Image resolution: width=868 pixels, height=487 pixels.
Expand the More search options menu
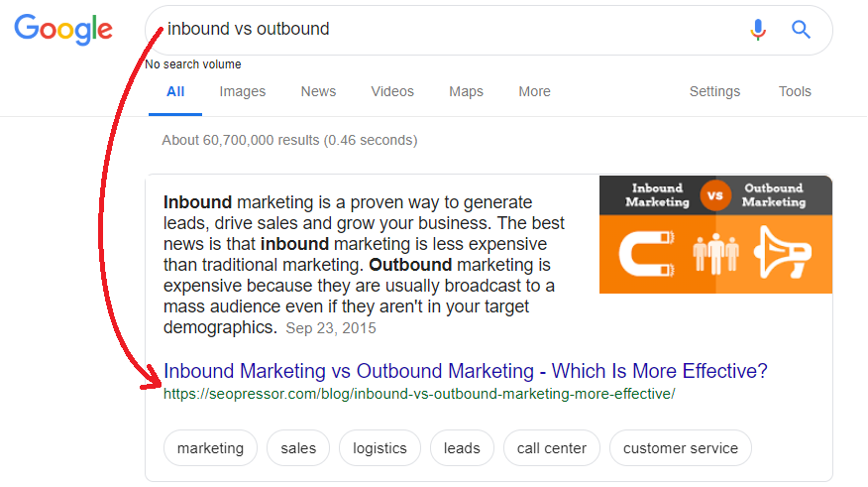(x=534, y=91)
